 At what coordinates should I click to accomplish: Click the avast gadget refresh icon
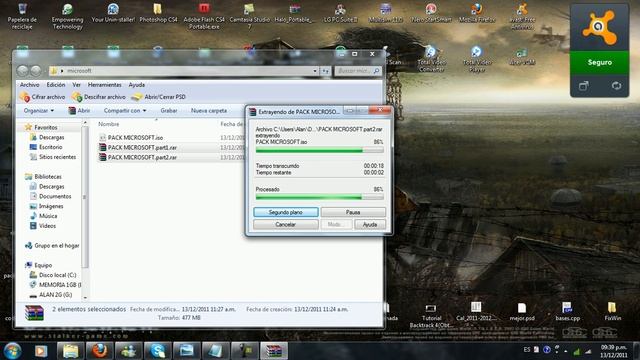(x=616, y=86)
